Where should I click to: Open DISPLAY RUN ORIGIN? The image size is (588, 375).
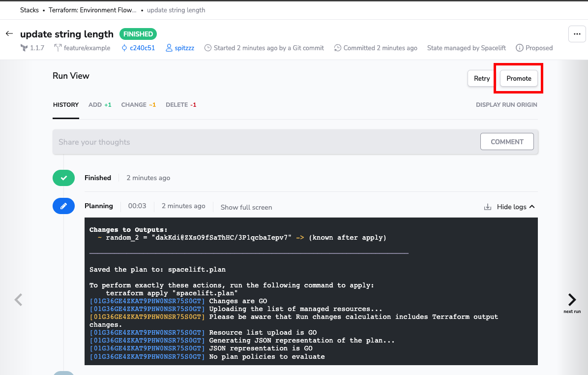point(506,104)
